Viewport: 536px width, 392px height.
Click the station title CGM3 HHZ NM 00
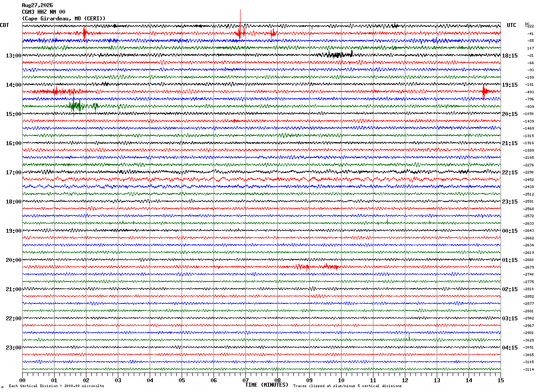pos(43,12)
